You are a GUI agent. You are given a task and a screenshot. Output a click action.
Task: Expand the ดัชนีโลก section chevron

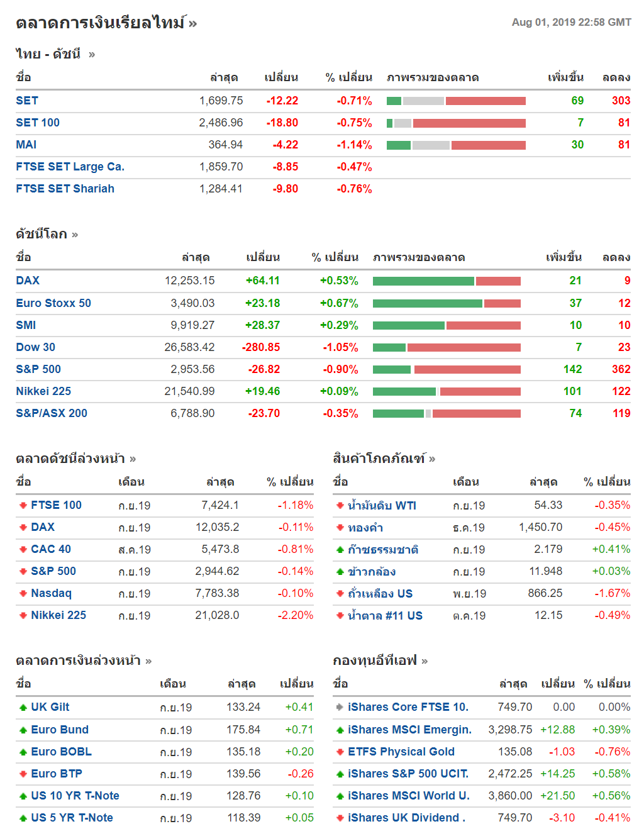[x=75, y=235]
